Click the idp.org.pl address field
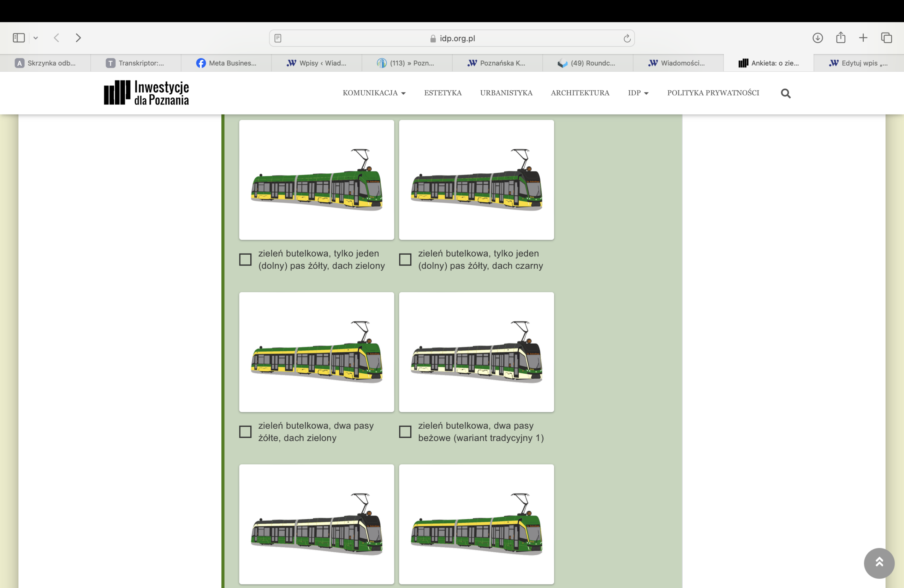The image size is (904, 588). click(x=452, y=38)
